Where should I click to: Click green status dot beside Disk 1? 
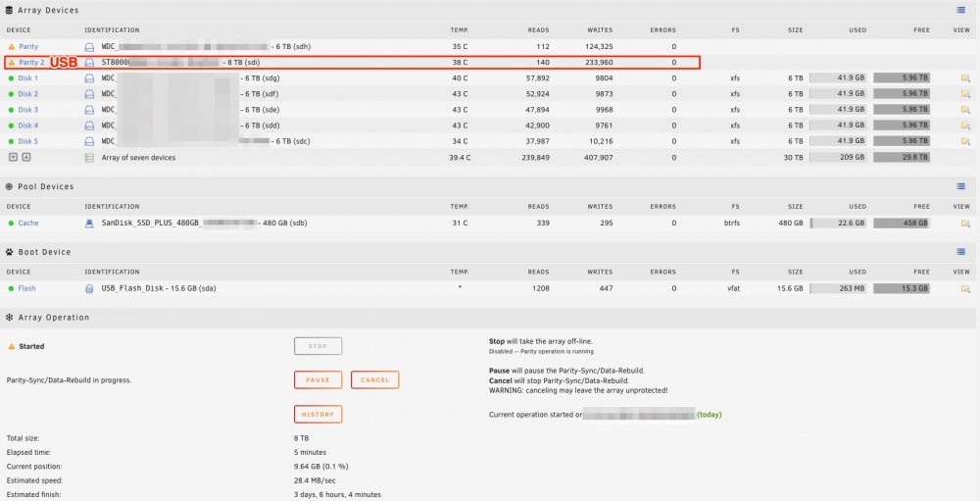(x=11, y=78)
